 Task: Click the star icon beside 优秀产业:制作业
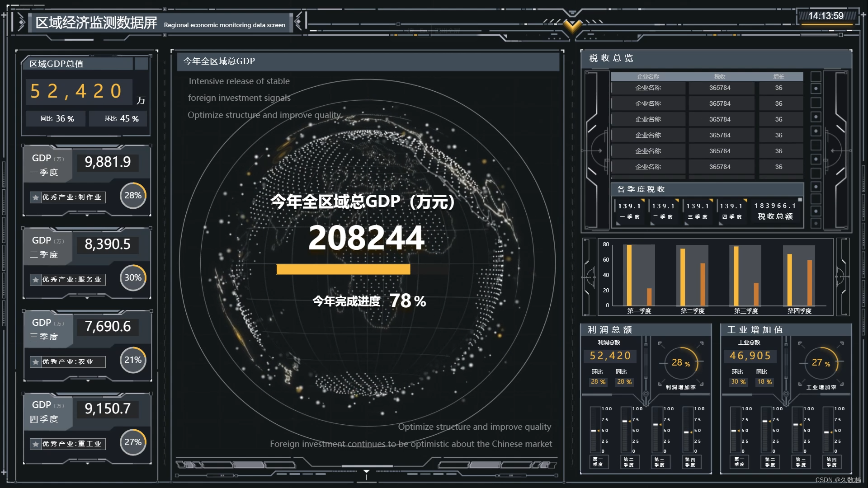[36, 197]
